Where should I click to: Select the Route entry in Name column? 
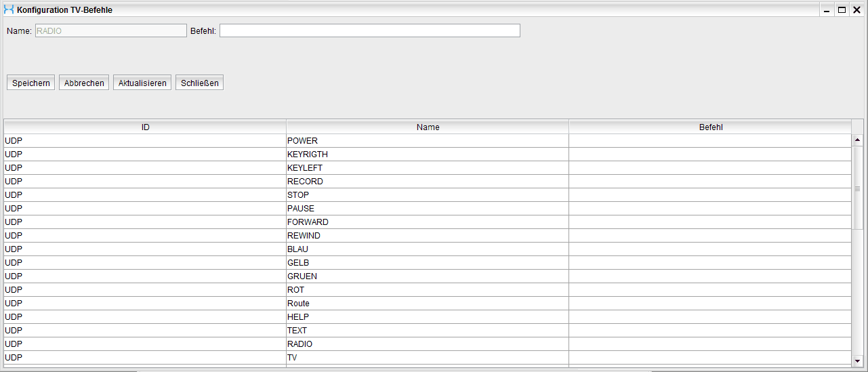(x=298, y=304)
